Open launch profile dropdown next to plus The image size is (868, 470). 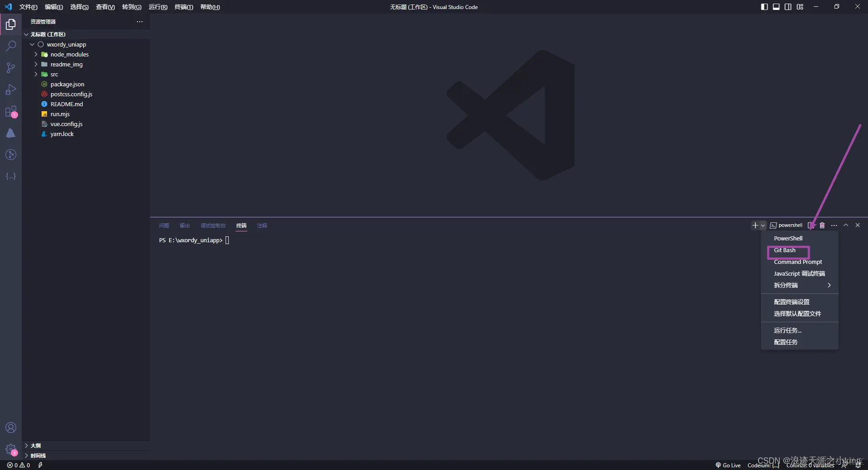tap(763, 225)
